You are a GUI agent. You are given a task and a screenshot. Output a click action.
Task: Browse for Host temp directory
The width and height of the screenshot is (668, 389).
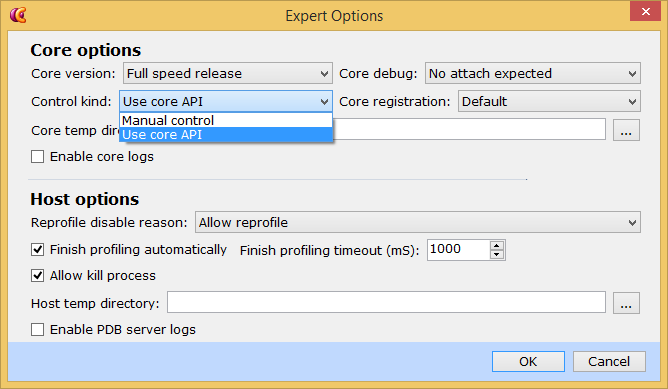click(626, 303)
